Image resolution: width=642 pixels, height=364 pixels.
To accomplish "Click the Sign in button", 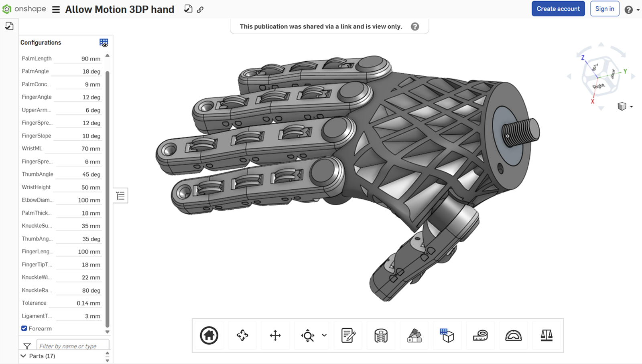I will [x=605, y=8].
